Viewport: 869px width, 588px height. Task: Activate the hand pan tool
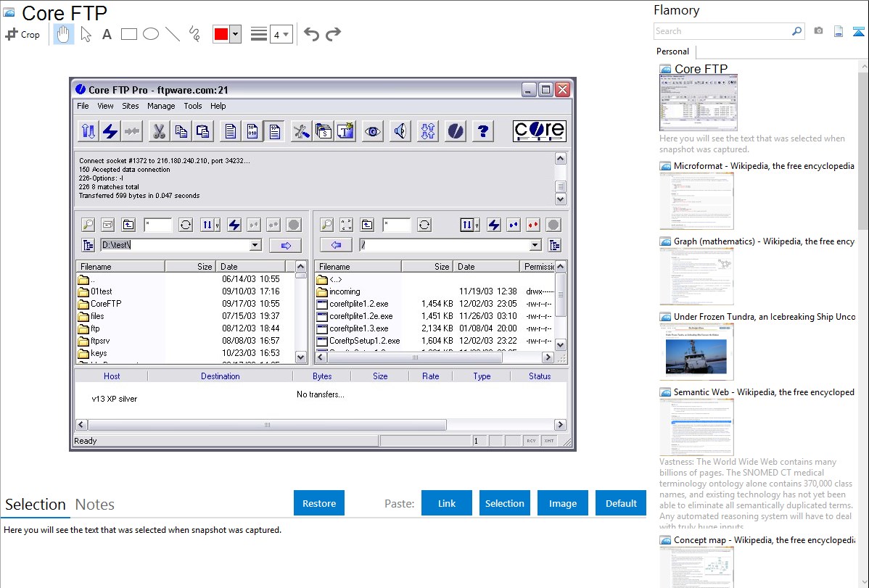(63, 34)
